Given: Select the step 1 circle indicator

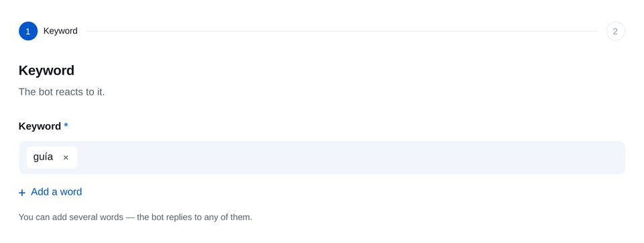Looking at the screenshot, I should 28,32.
